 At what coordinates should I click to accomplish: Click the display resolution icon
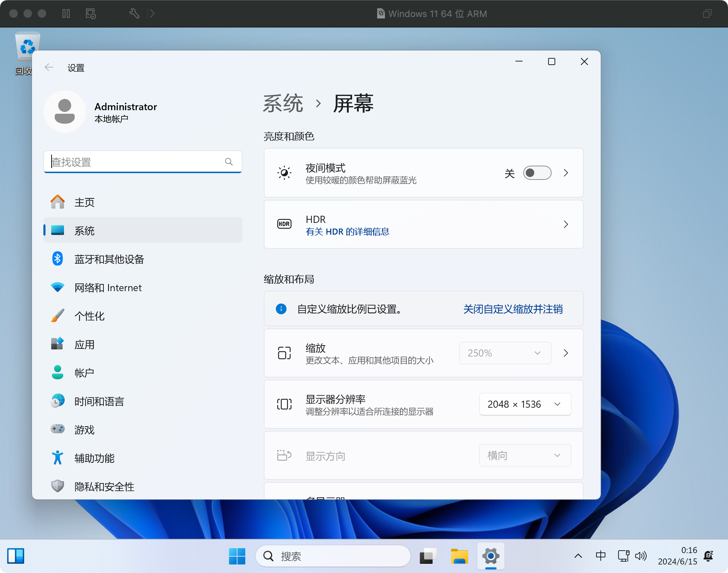(284, 404)
